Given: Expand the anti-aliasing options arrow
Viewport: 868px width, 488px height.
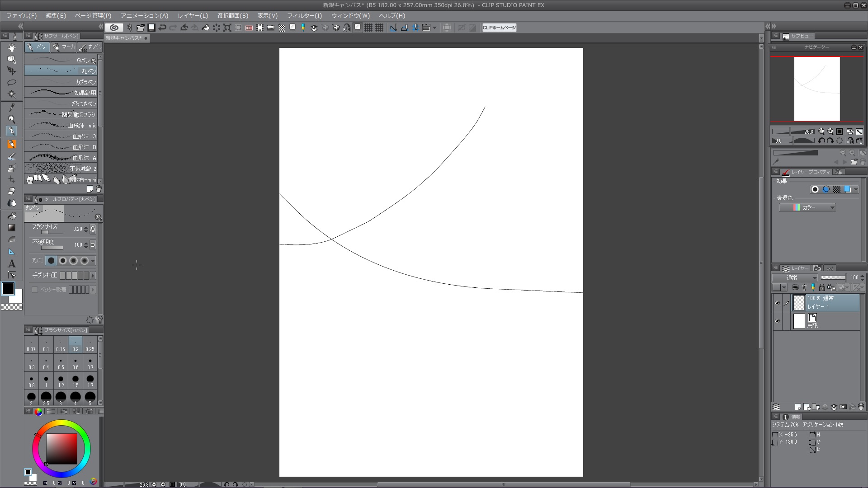Looking at the screenshot, I should [x=93, y=261].
